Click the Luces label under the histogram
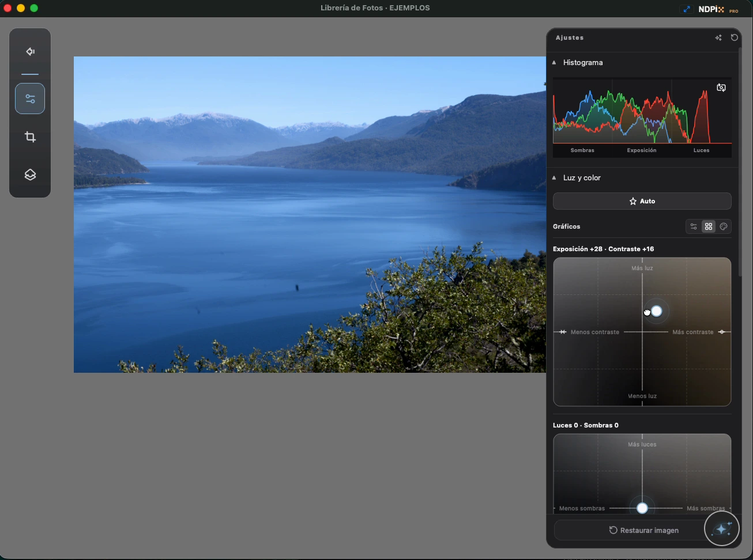Viewport: 753px width, 560px height. pyautogui.click(x=701, y=150)
